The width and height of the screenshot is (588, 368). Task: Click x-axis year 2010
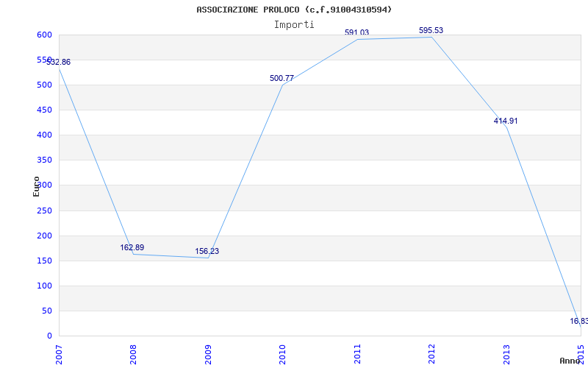click(282, 355)
